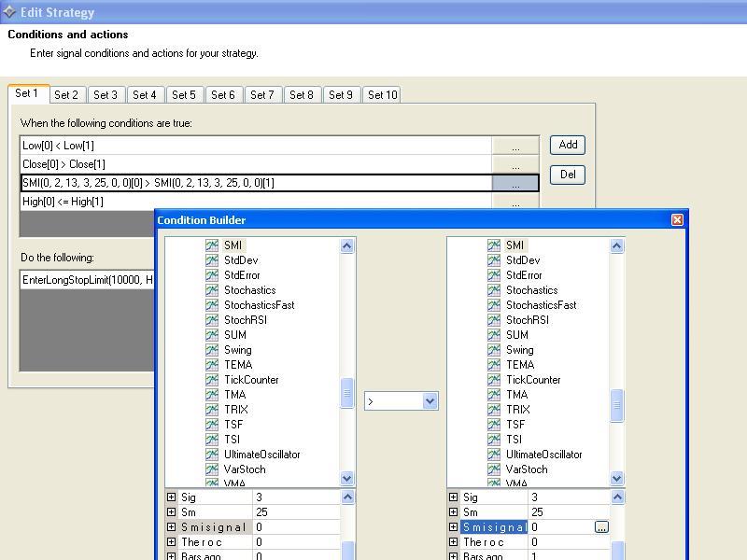Click the Sig value 3 in left panel
Screen dimensions: 747x560
tap(296, 497)
